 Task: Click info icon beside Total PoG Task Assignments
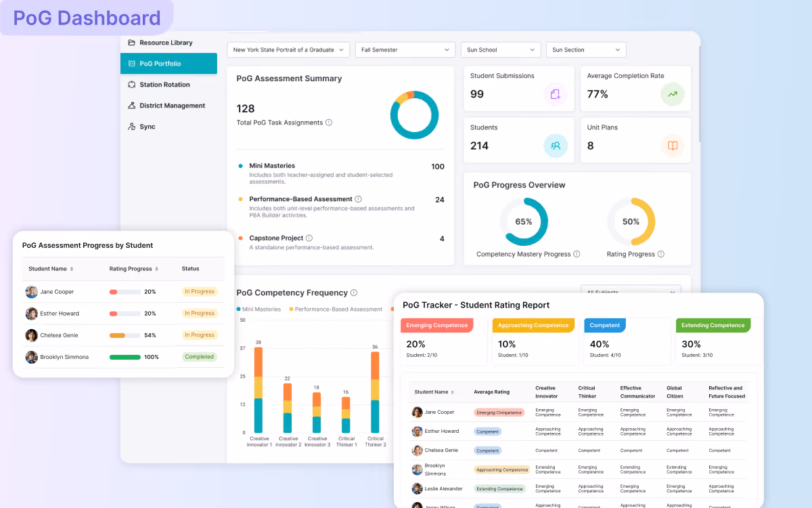(329, 123)
